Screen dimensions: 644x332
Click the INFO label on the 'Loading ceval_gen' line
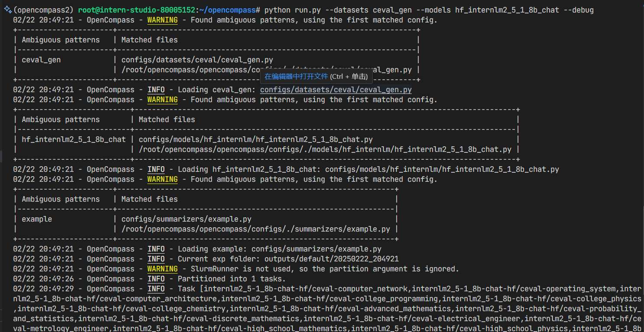[x=156, y=90]
